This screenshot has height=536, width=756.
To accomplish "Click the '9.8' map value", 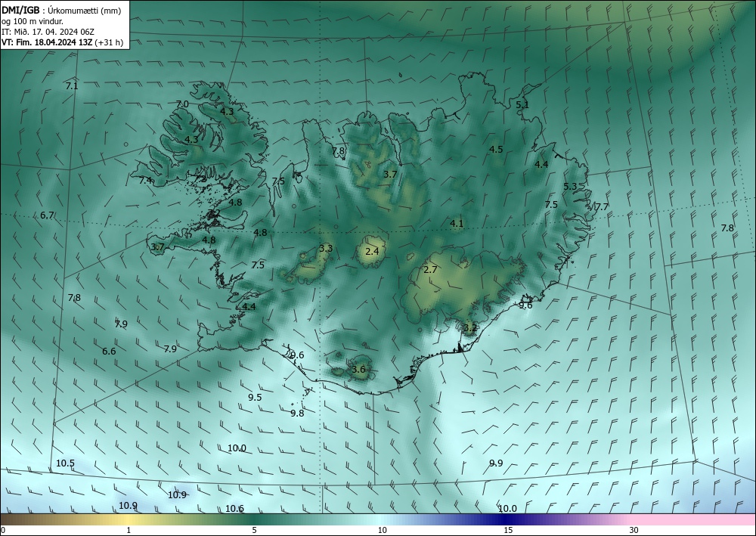I will click(x=297, y=414).
